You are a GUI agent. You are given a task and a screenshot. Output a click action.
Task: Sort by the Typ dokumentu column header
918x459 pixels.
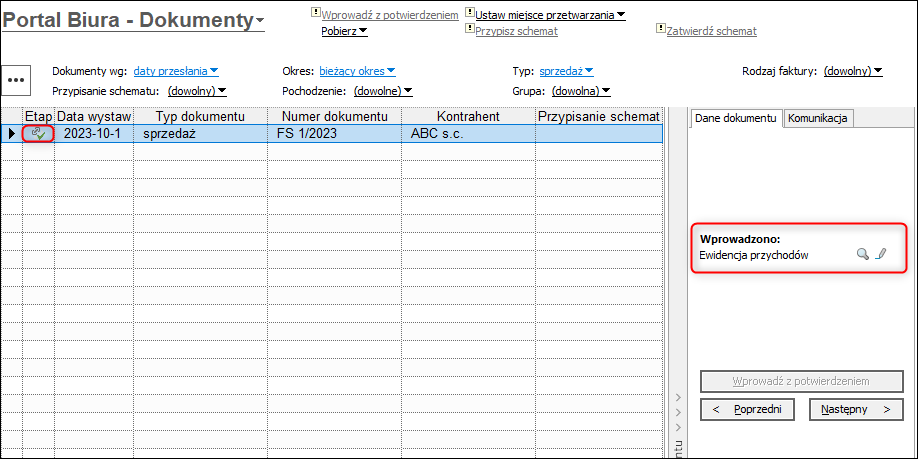(x=201, y=116)
